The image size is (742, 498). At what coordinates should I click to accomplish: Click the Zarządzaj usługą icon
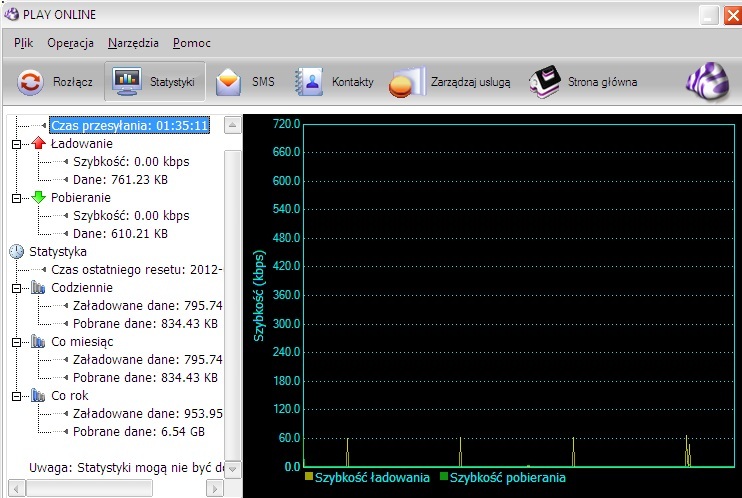[x=406, y=82]
